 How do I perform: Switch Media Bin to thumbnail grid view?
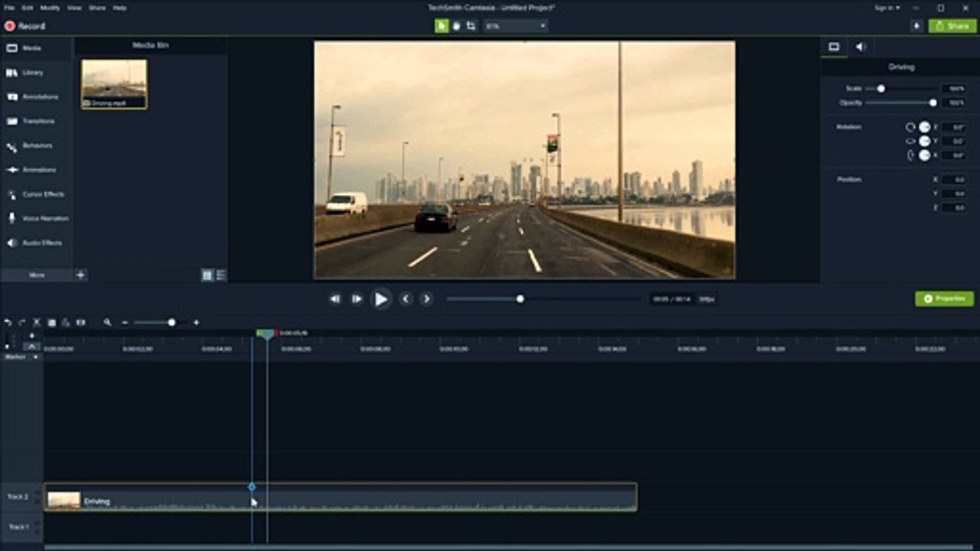point(207,275)
